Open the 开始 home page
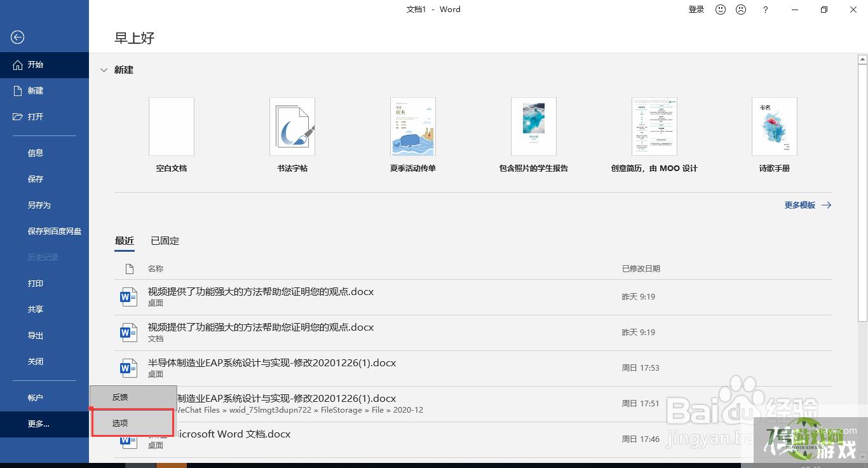 point(44,65)
